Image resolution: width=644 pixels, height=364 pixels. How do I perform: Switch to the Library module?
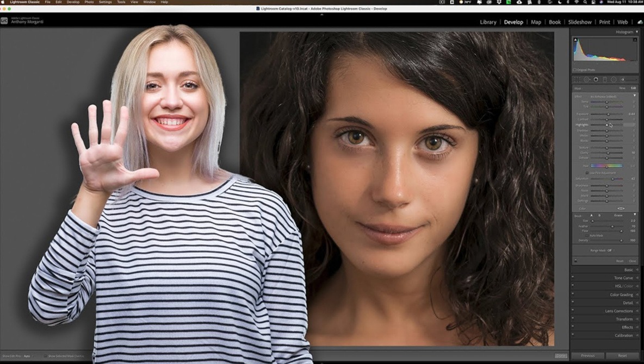[488, 22]
